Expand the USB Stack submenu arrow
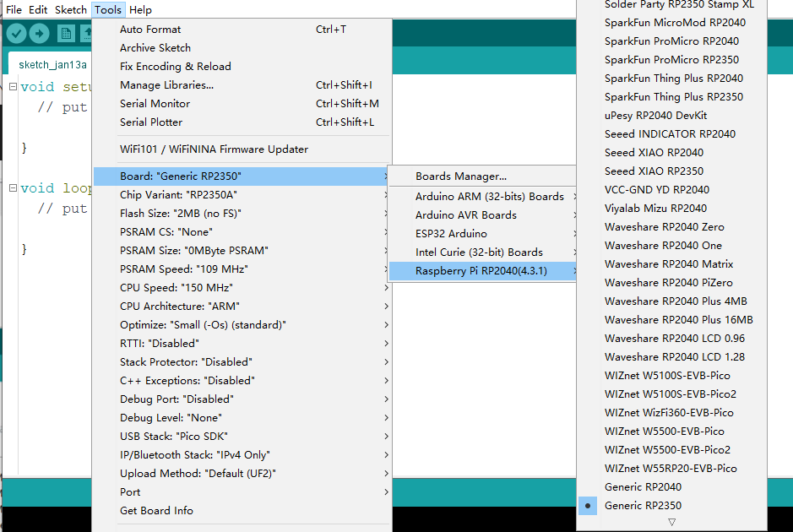 [x=386, y=437]
